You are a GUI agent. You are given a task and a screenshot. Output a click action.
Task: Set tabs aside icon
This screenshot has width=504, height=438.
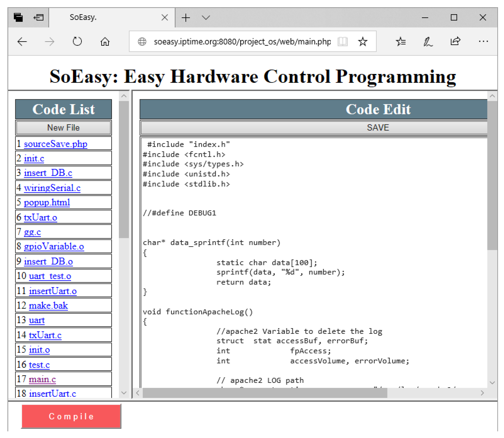pos(38,17)
